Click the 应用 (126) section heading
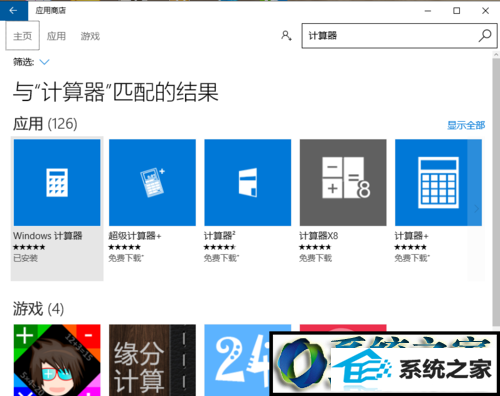This screenshot has height=396, width=500. coord(45,124)
